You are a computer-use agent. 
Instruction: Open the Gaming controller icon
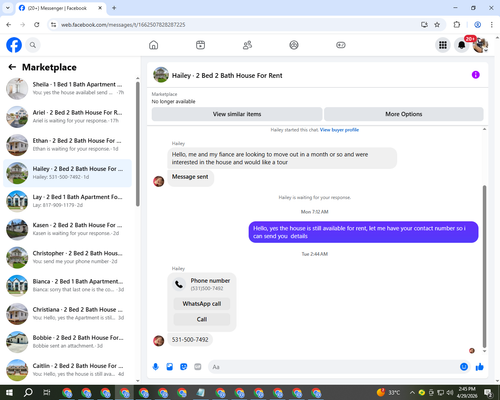(x=341, y=45)
